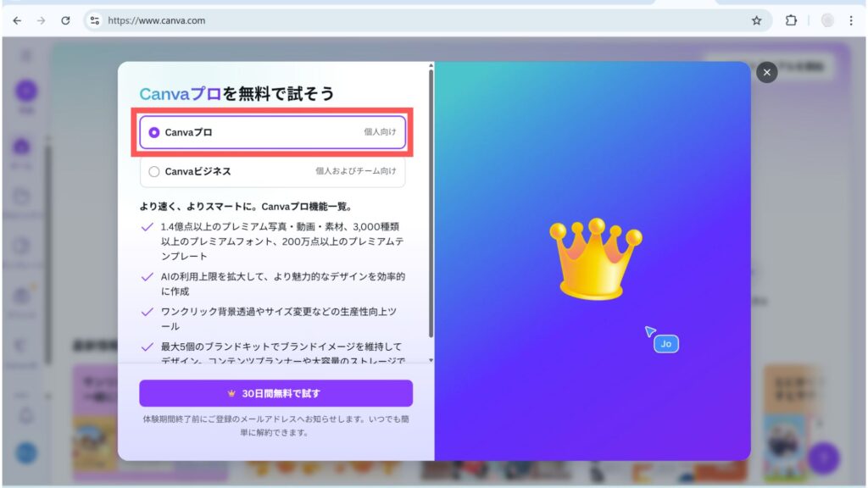Open site information icon in address bar

coord(95,20)
